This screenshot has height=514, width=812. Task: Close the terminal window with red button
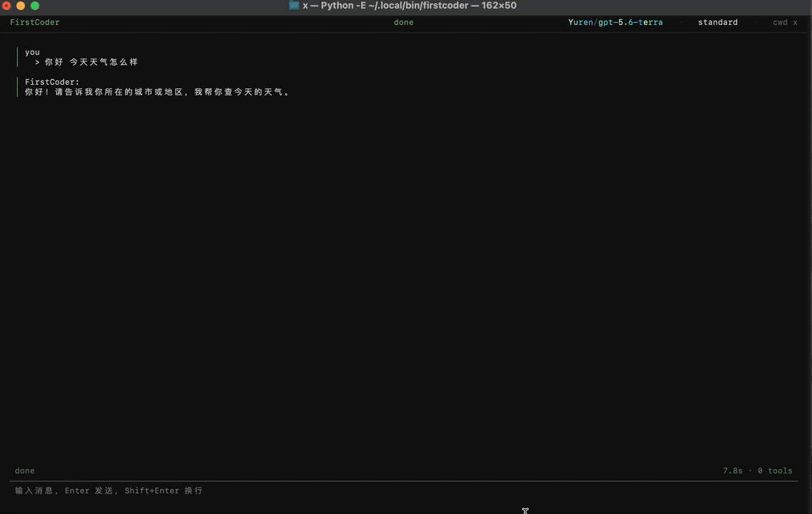pos(6,6)
